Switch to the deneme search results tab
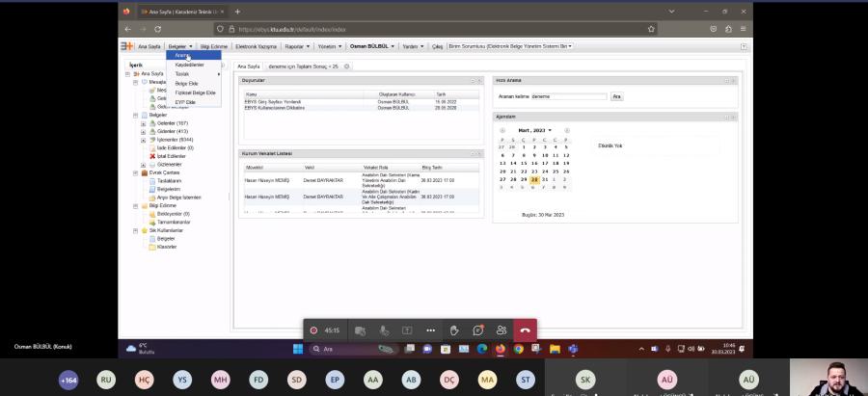The image size is (868, 396). point(303,66)
